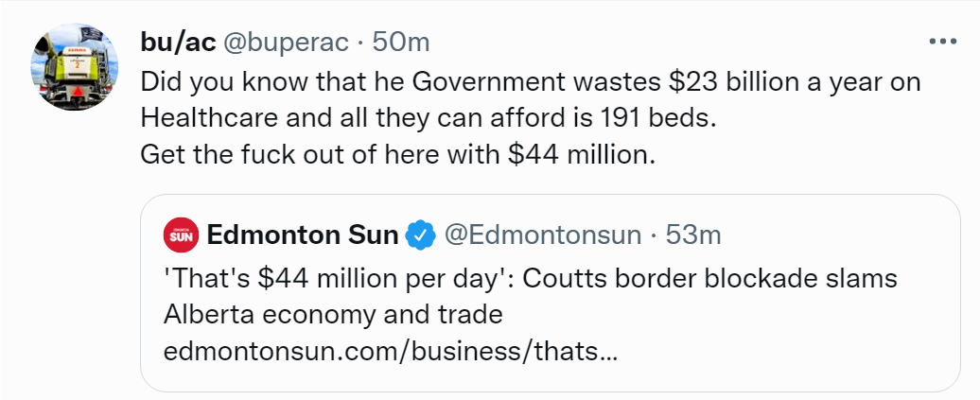Click the red Edmonton Sun logo icon
Screen dimensions: 980x400
(x=182, y=235)
